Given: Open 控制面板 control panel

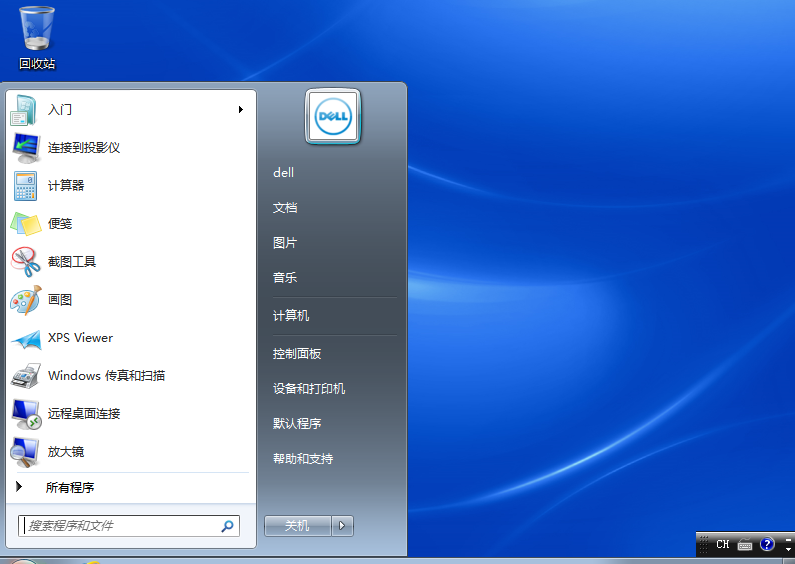Looking at the screenshot, I should (x=297, y=354).
